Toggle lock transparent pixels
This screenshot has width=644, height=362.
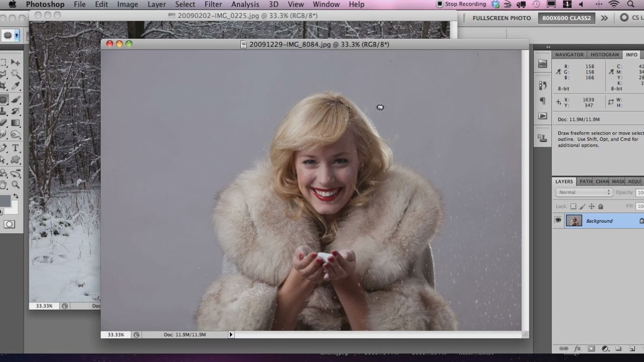573,206
